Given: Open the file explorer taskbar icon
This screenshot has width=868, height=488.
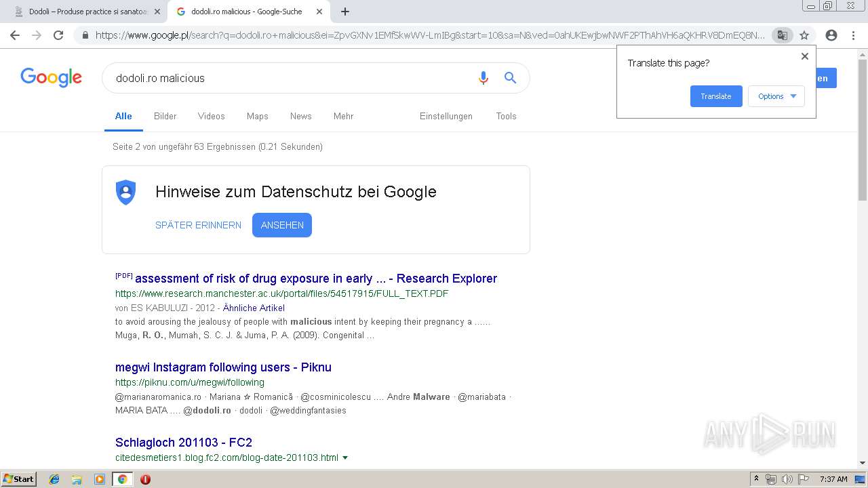Looking at the screenshot, I should click(77, 479).
